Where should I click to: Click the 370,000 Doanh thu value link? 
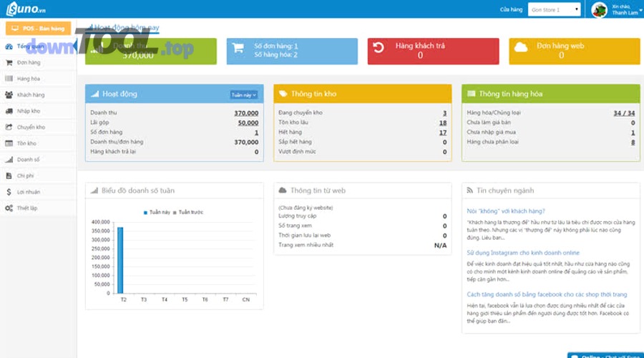click(246, 113)
